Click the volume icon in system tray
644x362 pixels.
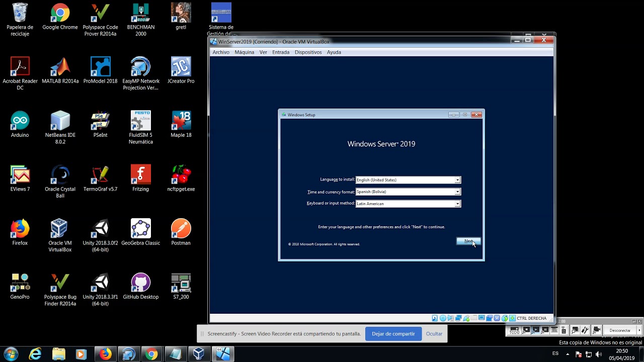tap(598, 354)
